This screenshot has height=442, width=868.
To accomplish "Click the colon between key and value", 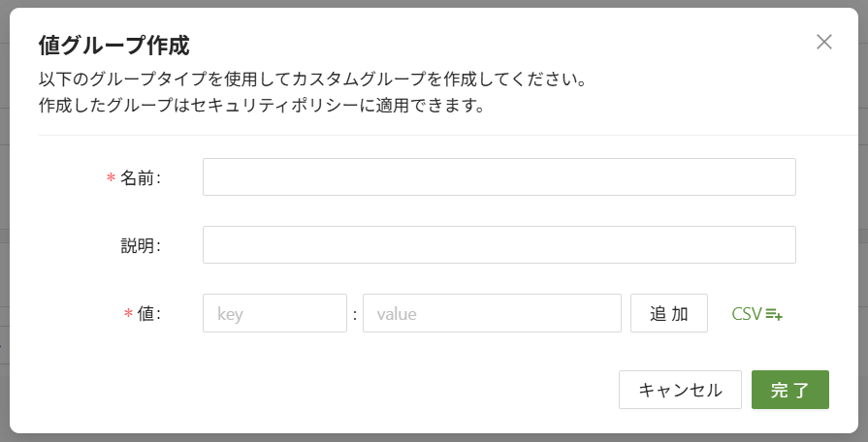I will [x=355, y=315].
